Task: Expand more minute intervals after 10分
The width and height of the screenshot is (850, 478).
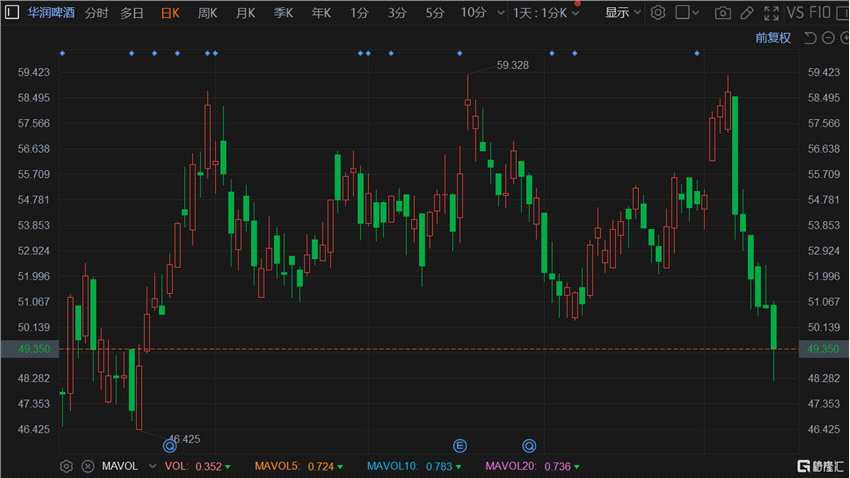Action: click(x=500, y=12)
